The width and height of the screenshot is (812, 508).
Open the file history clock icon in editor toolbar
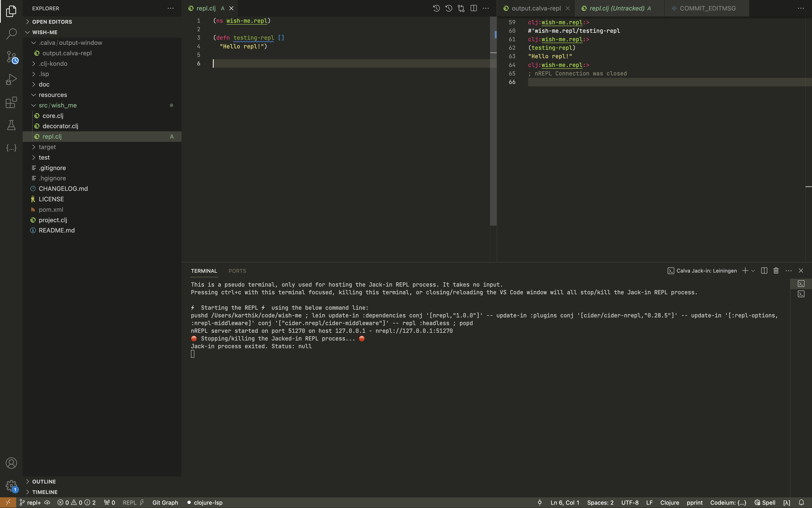click(436, 8)
